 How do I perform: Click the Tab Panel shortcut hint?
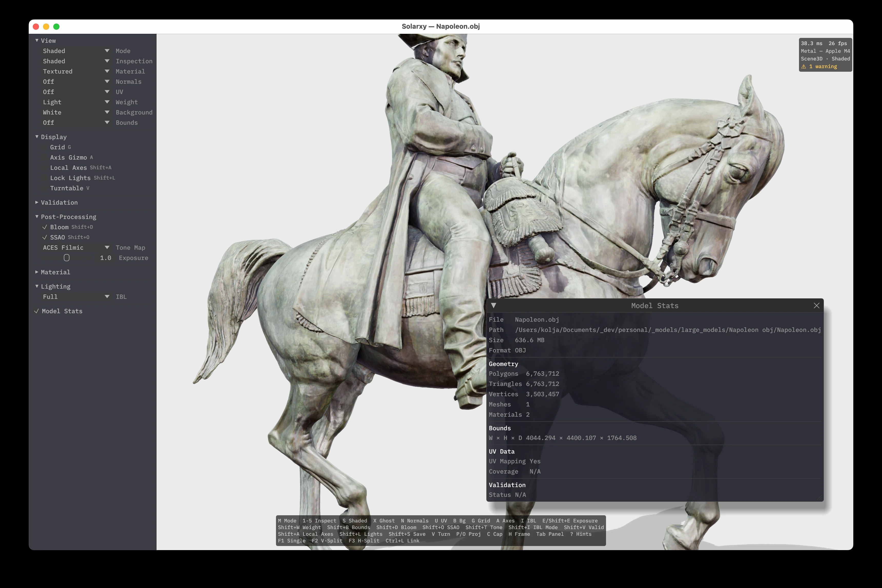coord(550,534)
